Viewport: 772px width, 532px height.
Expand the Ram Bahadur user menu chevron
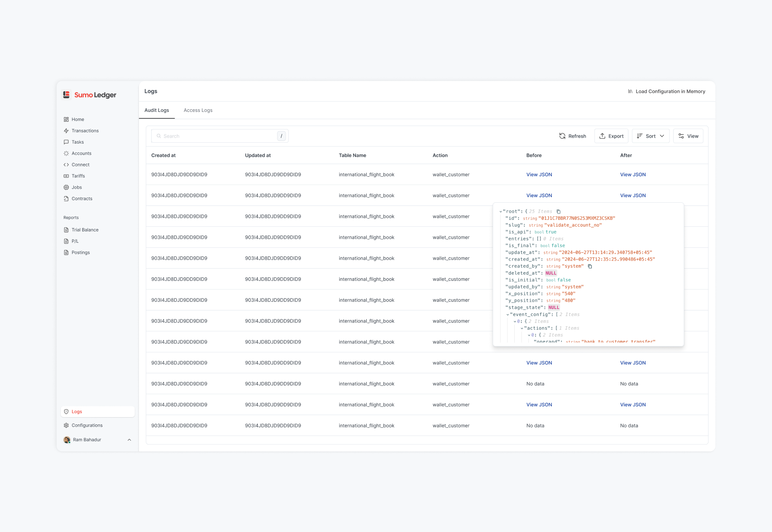pos(129,440)
